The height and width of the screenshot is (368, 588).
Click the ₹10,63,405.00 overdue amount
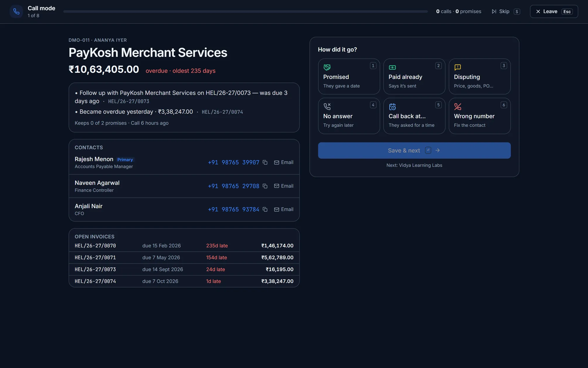[x=104, y=69]
